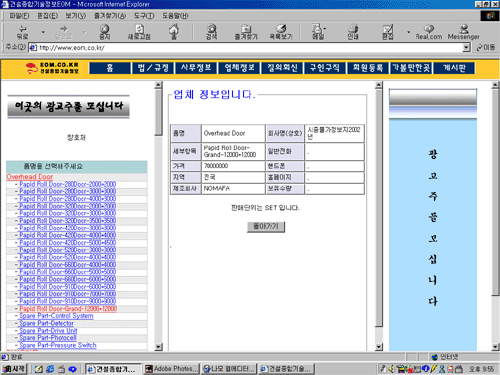Image resolution: width=500 pixels, height=375 pixels.
Task: Click the 이곳의 광고주를 모십니다 banner
Action: point(68,107)
